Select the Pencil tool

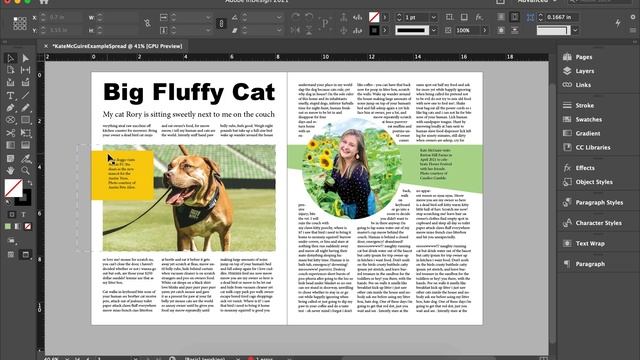click(25, 108)
